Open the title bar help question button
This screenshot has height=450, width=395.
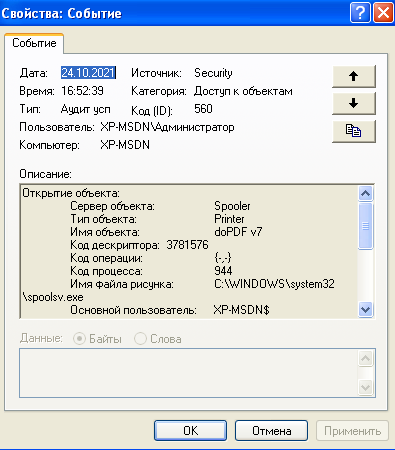point(360,13)
